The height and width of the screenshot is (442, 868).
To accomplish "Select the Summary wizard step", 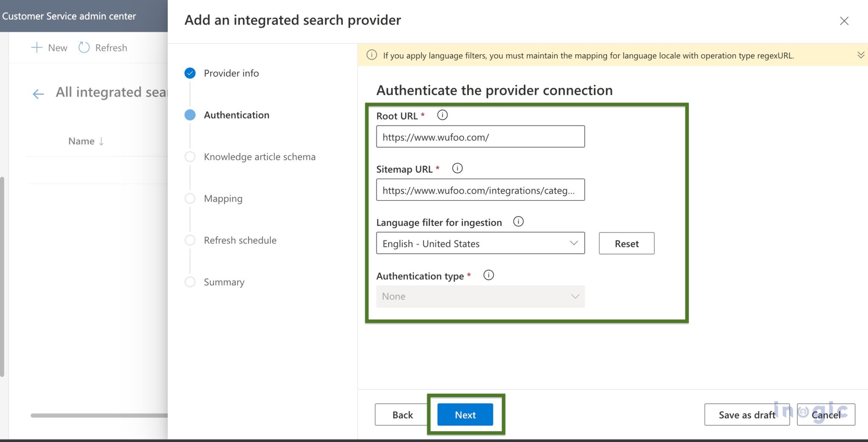I will pyautogui.click(x=224, y=282).
